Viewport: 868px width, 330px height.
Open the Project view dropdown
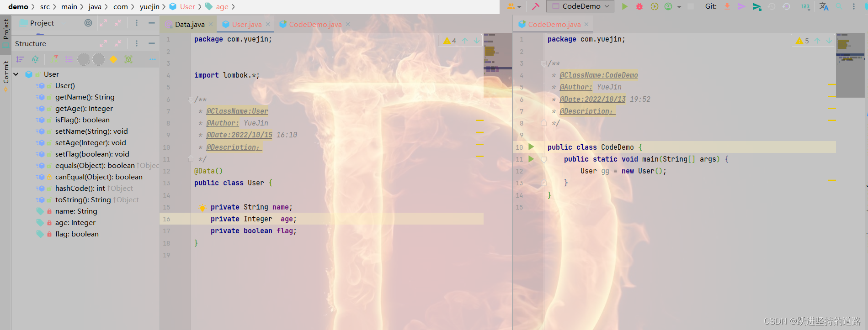[42, 23]
